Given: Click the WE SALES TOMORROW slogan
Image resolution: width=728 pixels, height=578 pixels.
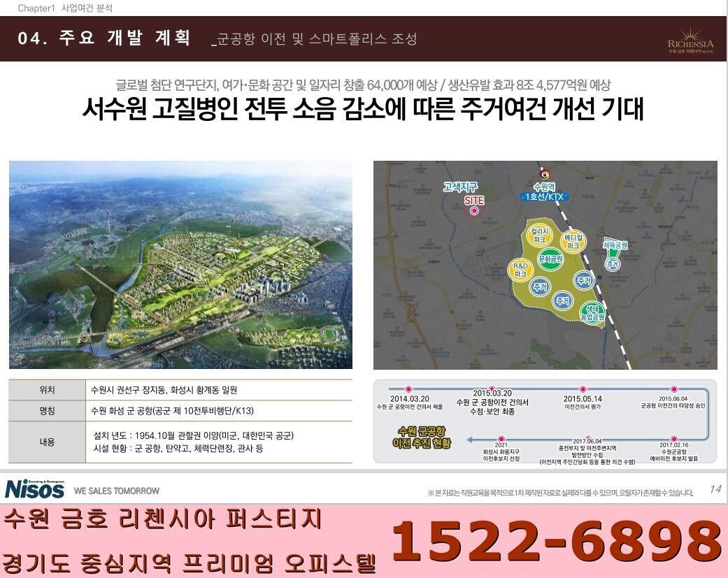Looking at the screenshot, I should pos(117,491).
